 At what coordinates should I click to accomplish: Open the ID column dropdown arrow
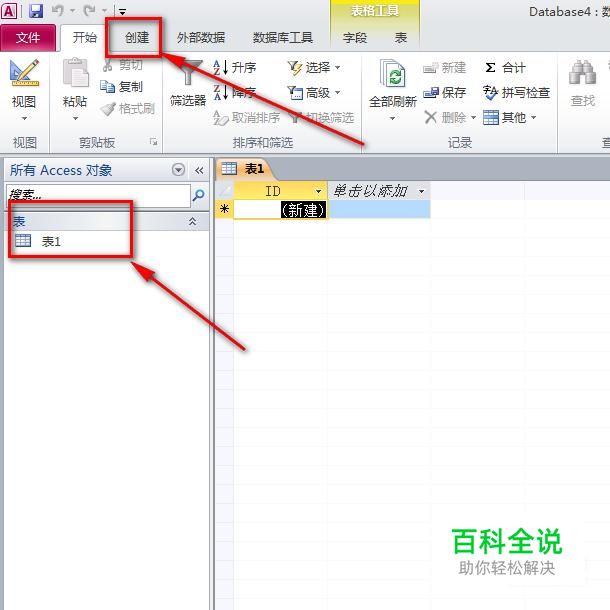319,191
